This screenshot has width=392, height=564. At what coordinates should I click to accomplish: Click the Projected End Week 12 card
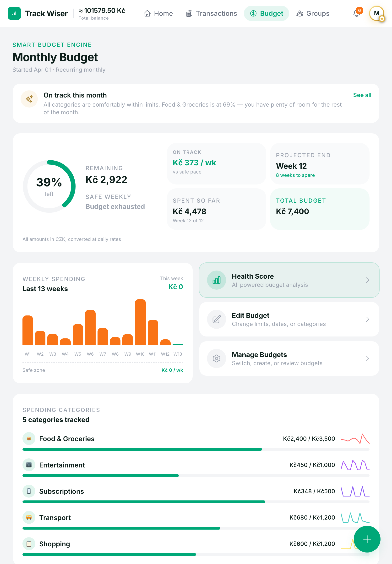320,163
